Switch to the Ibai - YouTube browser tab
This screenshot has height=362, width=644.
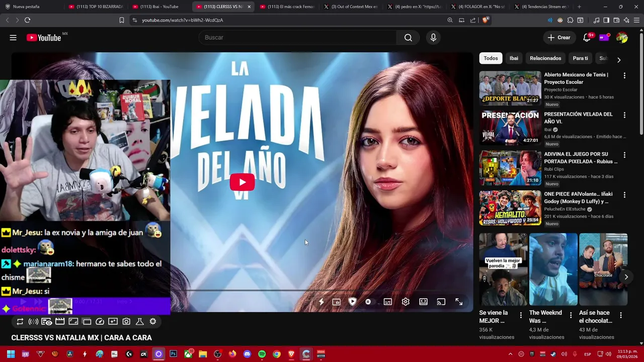[159, 7]
